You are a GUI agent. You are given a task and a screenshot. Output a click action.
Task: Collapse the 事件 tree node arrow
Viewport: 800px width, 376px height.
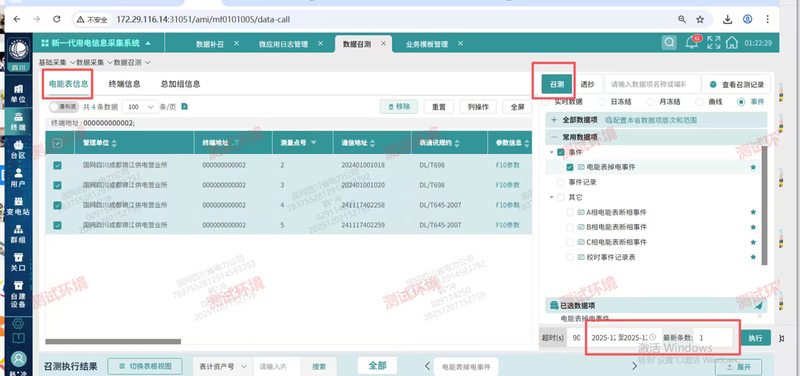[x=552, y=153]
